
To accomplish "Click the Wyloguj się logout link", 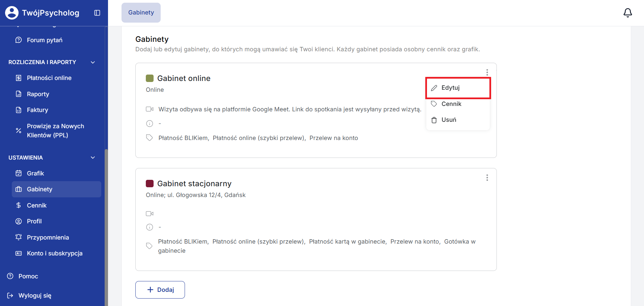I will click(35, 296).
